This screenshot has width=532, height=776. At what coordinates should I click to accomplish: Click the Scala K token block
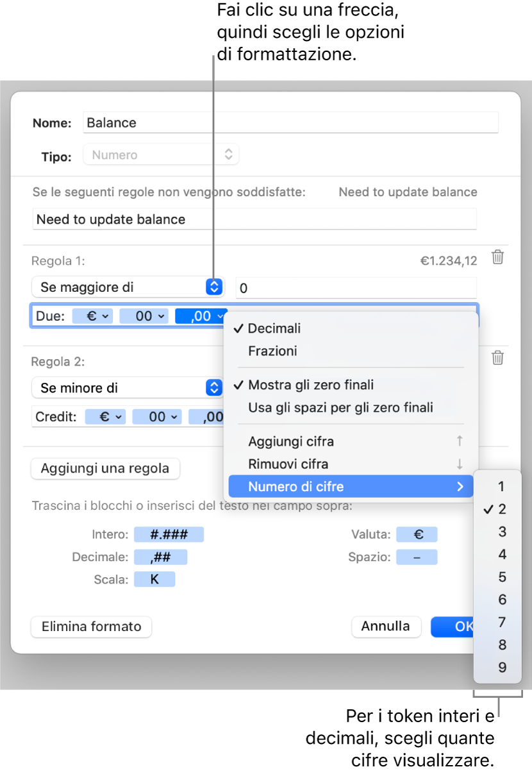[154, 580]
